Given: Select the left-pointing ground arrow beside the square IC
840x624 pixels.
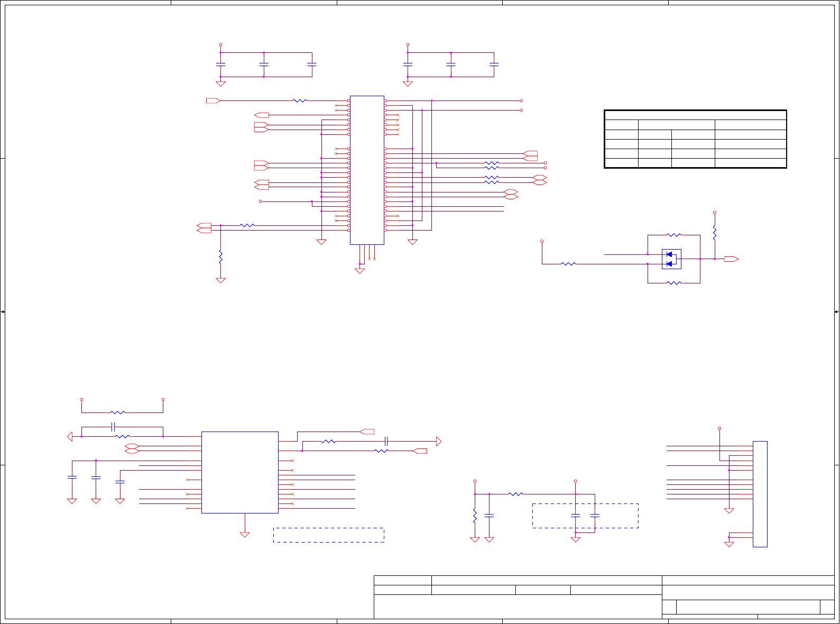Looking at the screenshot, I should [70, 436].
